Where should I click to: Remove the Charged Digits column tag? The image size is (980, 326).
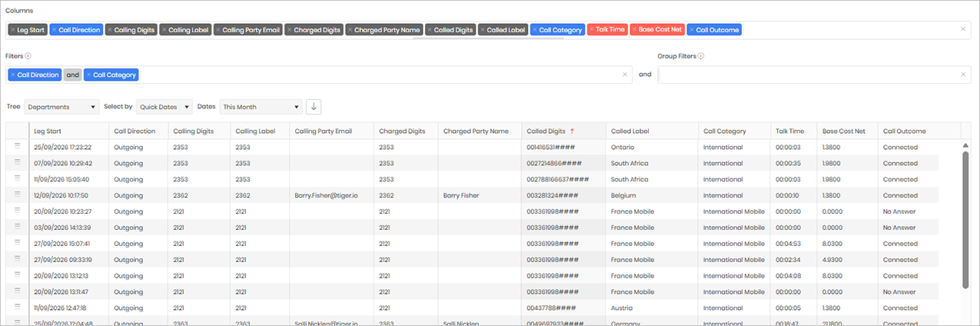290,30
